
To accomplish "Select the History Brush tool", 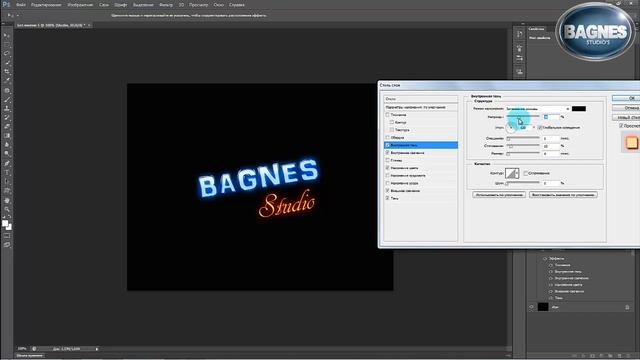I will tap(7, 118).
